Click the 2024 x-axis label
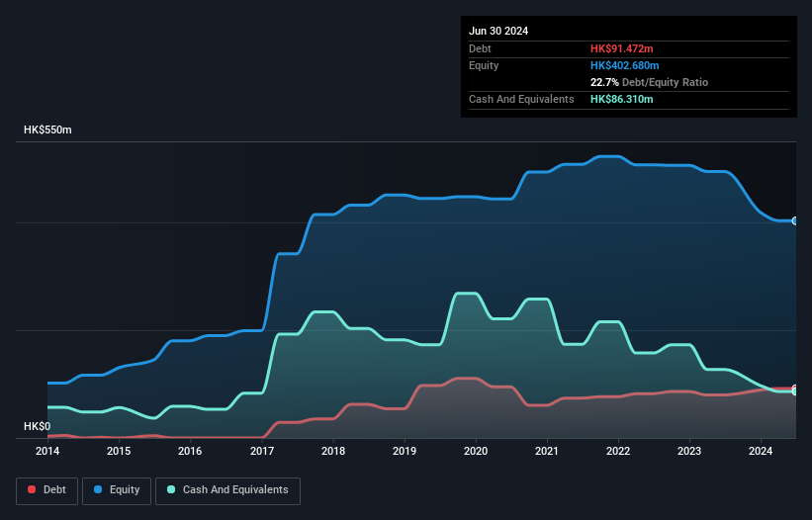Viewport: 812px width, 520px height. coord(761,451)
